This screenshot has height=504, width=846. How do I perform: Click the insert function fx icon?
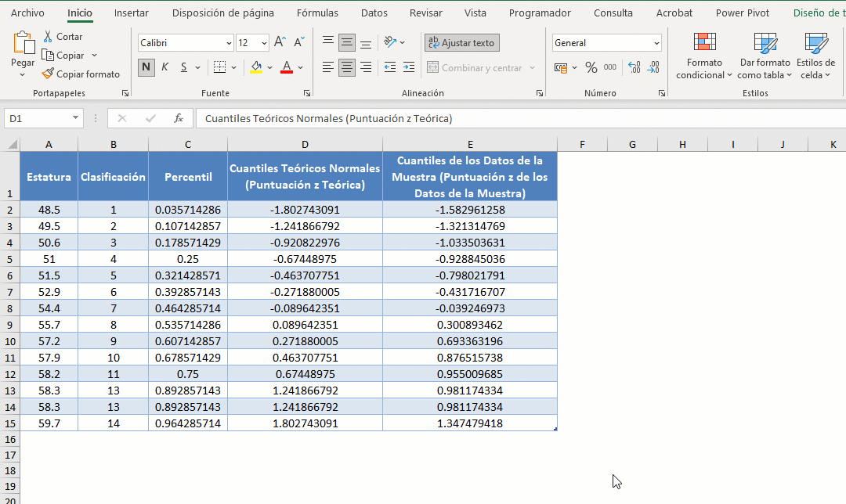[x=178, y=119]
